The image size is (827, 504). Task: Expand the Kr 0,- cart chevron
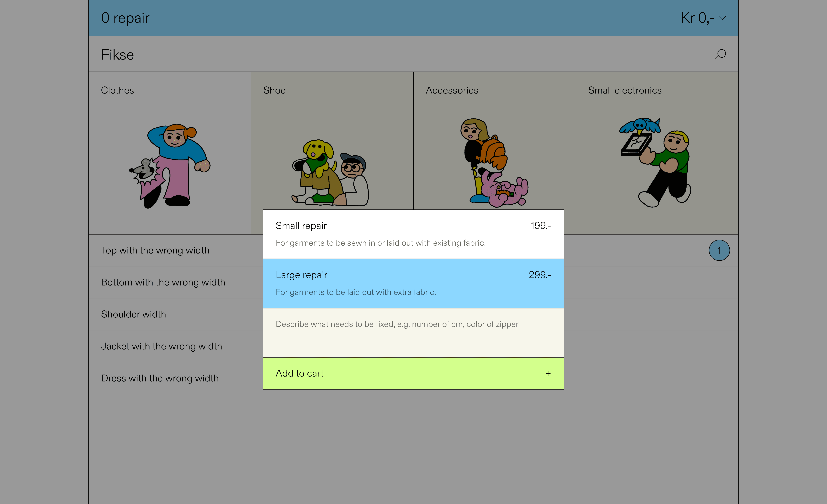pyautogui.click(x=722, y=18)
